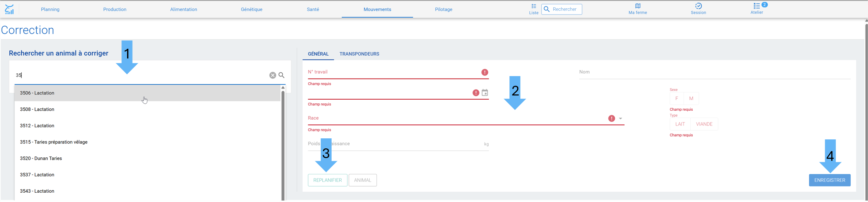Image resolution: width=868 pixels, height=202 pixels.
Task: Click the N° travail error icon
Action: tap(485, 72)
